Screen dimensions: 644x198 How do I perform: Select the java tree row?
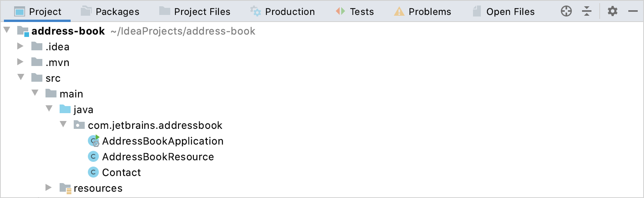[322, 110]
